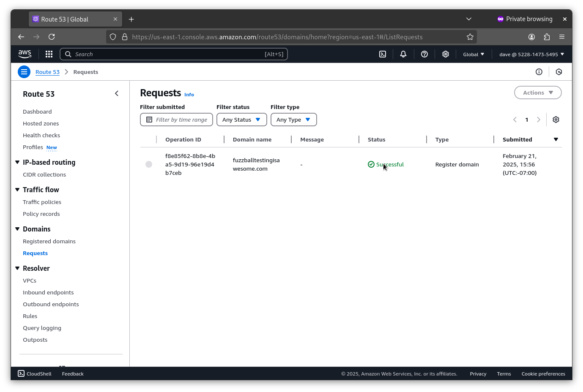
Task: Open Cookie preferences in footer
Action: pyautogui.click(x=543, y=374)
